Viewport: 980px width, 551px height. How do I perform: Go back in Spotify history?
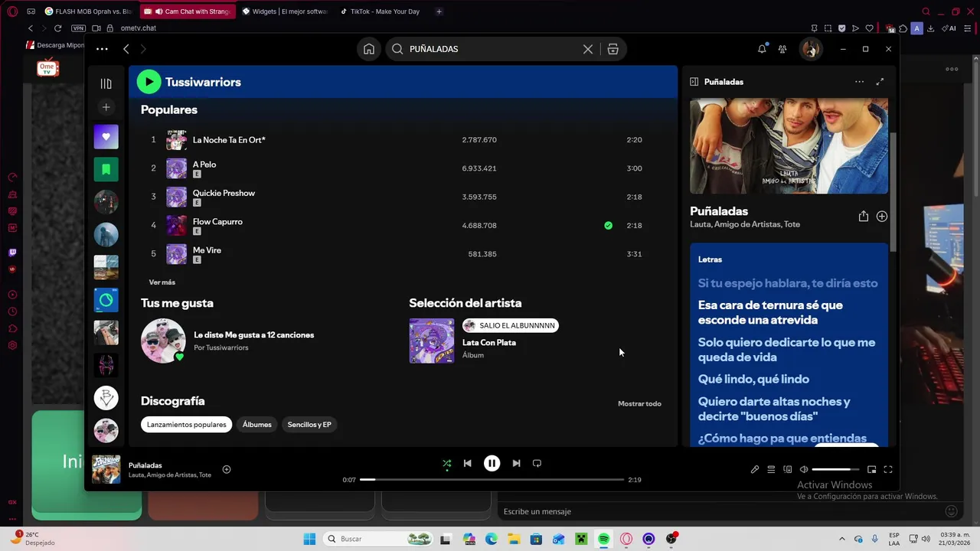point(126,49)
